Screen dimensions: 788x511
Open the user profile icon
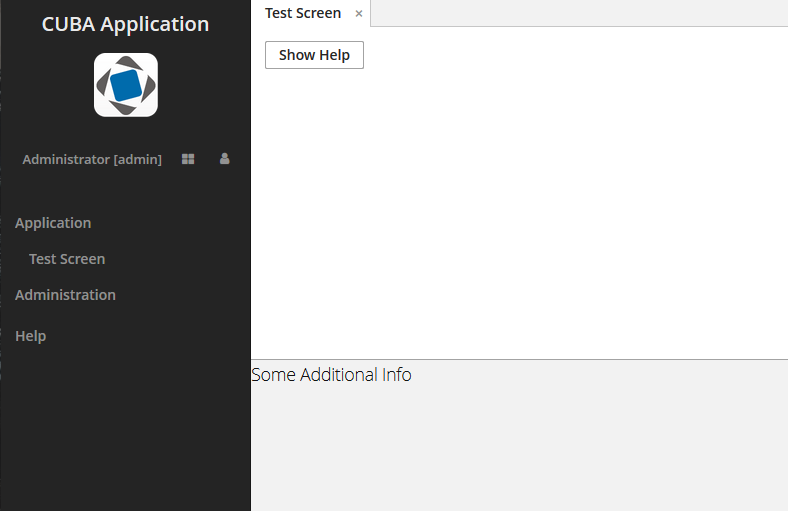point(225,159)
